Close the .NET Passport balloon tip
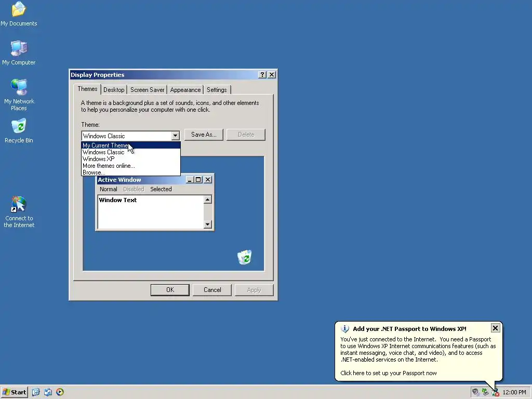 pos(495,328)
